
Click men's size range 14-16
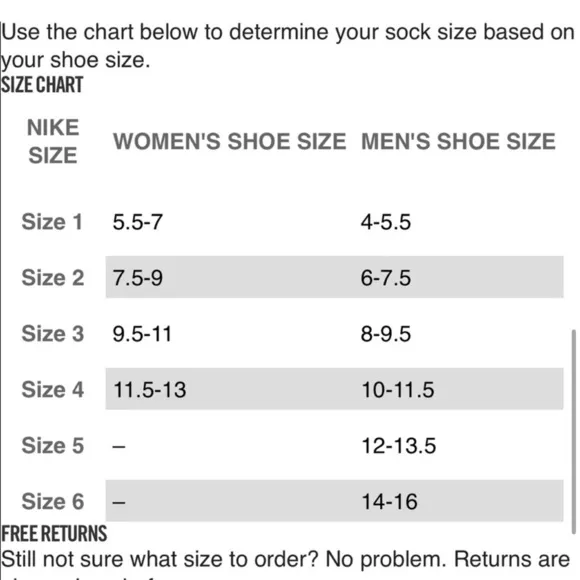pos(390,502)
